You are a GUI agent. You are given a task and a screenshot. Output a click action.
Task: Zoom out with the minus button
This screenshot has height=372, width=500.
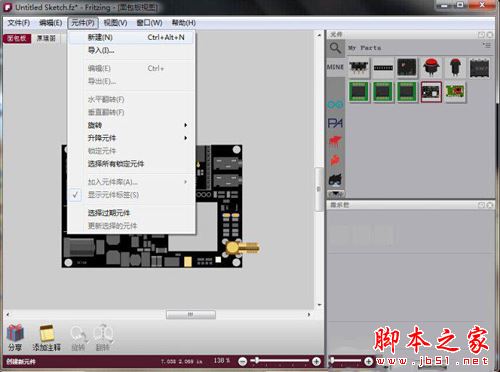(243, 361)
